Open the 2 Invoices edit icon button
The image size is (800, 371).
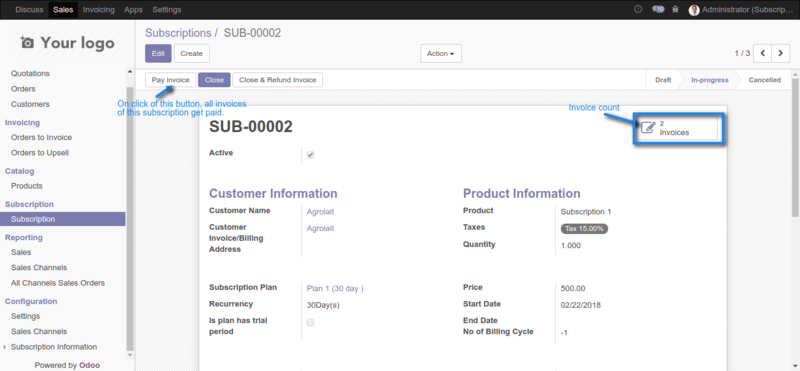pos(676,128)
